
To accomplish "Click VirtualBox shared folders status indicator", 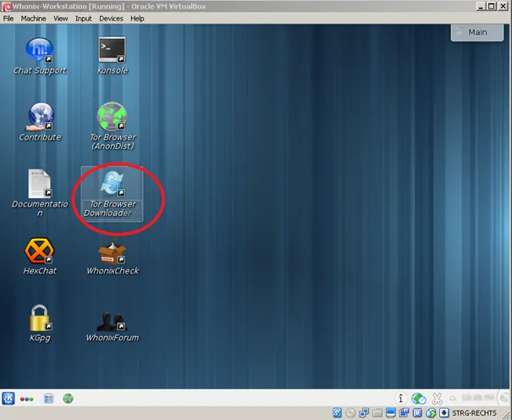I will tap(377, 413).
